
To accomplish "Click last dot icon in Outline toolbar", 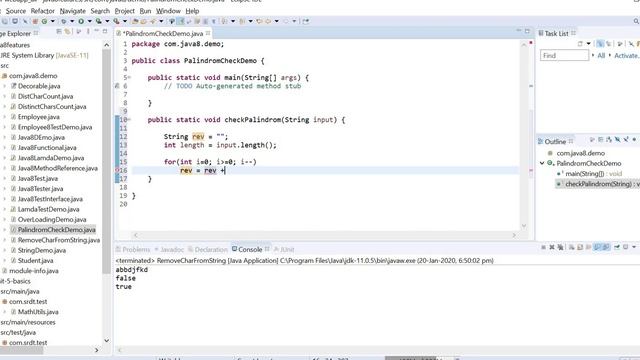I will pos(634,140).
